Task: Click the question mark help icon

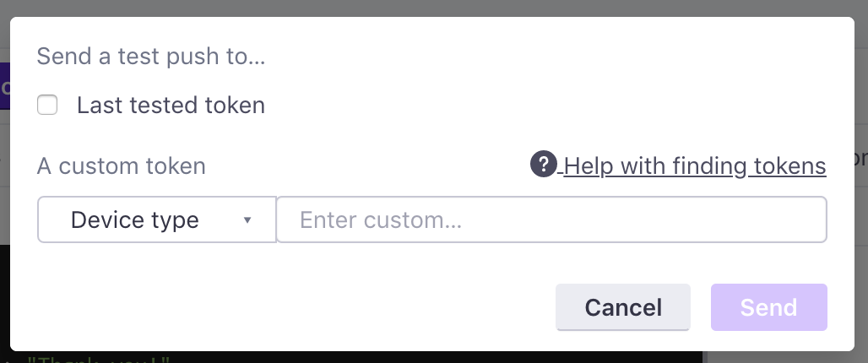Action: 543,165
